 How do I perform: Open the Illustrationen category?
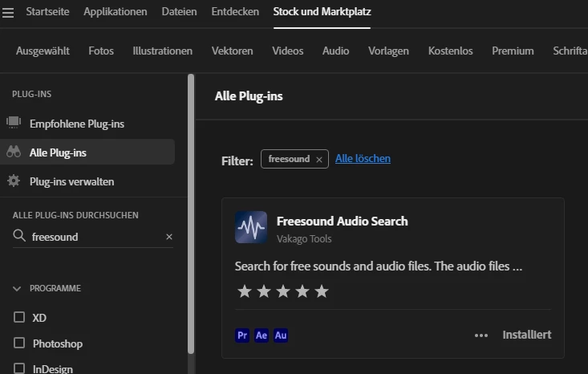pyautogui.click(x=162, y=51)
